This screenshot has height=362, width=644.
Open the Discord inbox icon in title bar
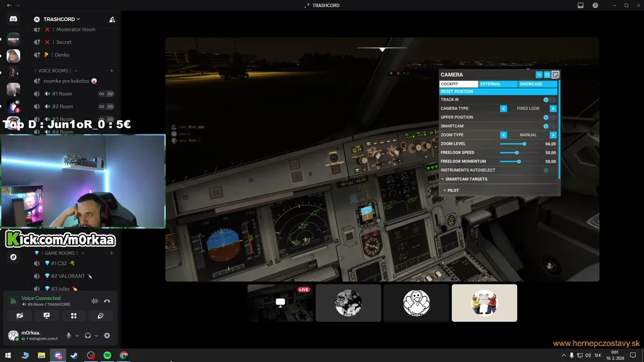[581, 6]
